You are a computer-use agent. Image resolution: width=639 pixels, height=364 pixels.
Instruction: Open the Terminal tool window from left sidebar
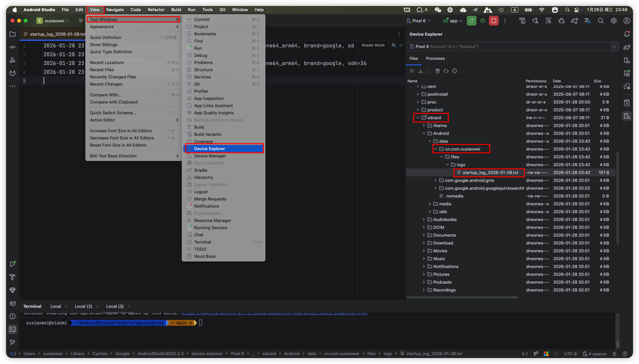[x=12, y=329]
